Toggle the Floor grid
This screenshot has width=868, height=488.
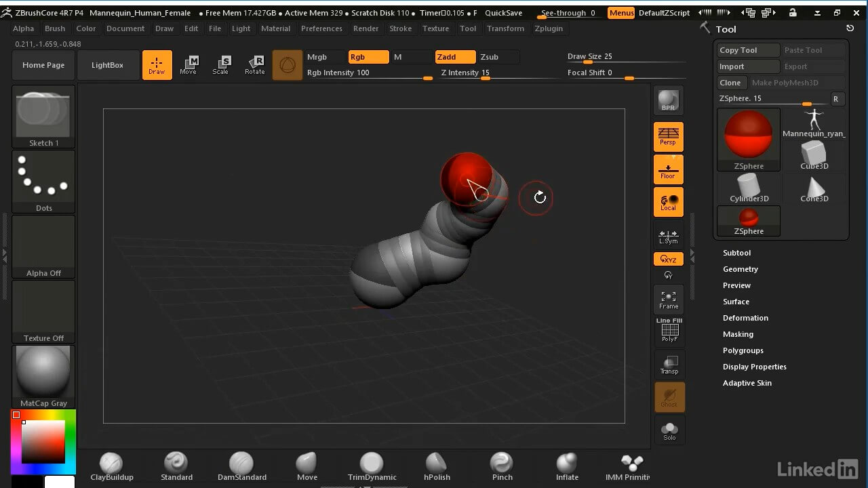point(668,169)
